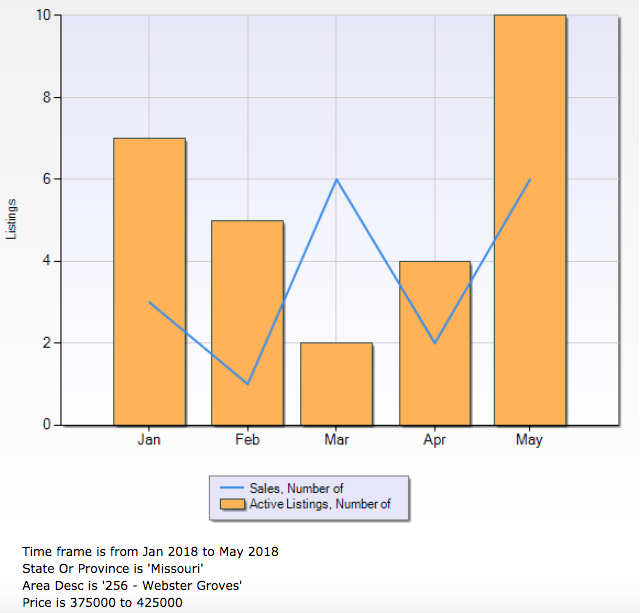This screenshot has height=613, width=640.
Task: Click the orange Active Listings legend swatch
Action: point(231,504)
